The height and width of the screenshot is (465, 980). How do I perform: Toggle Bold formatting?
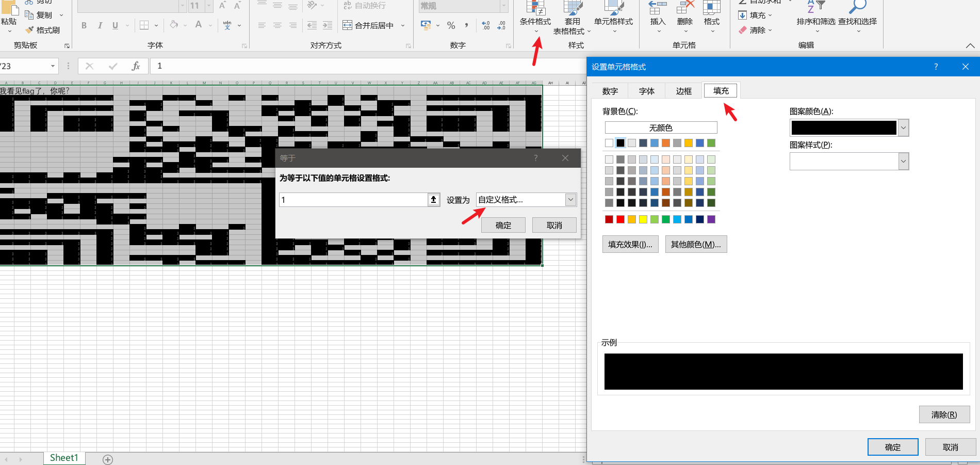(84, 25)
